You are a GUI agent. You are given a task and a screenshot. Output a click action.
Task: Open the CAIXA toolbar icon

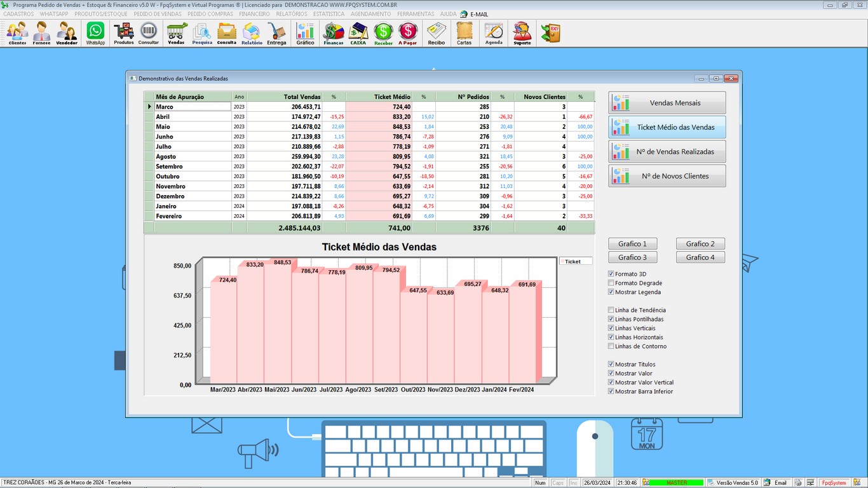tap(358, 33)
